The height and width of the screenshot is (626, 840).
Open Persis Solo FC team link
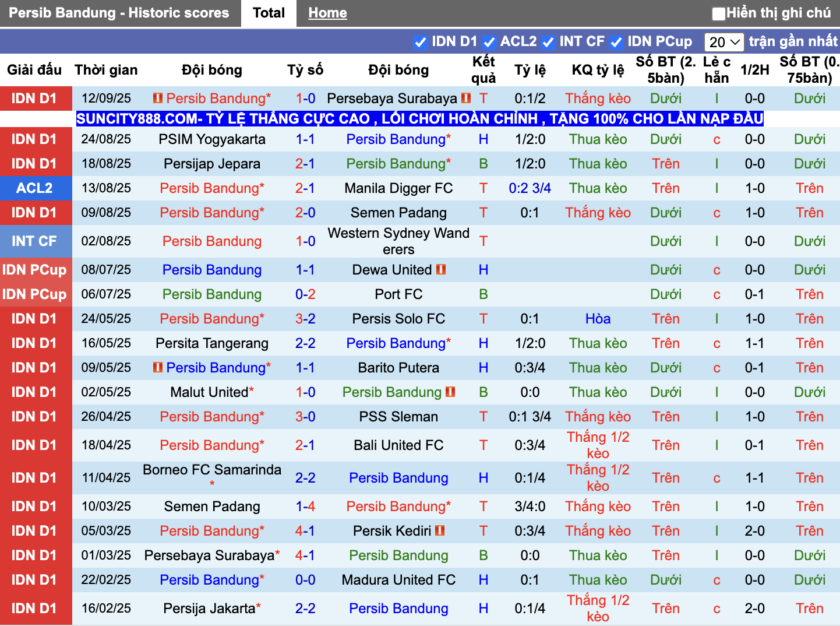398,319
